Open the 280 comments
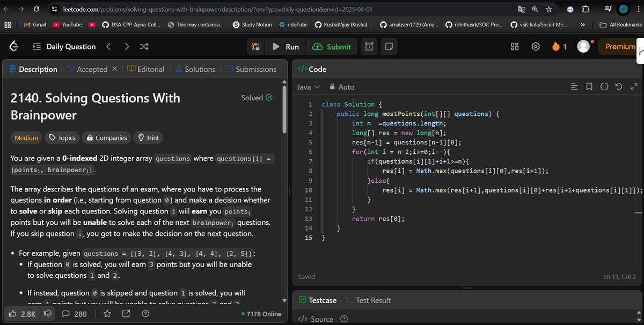The height and width of the screenshot is (325, 644). pyautogui.click(x=75, y=314)
